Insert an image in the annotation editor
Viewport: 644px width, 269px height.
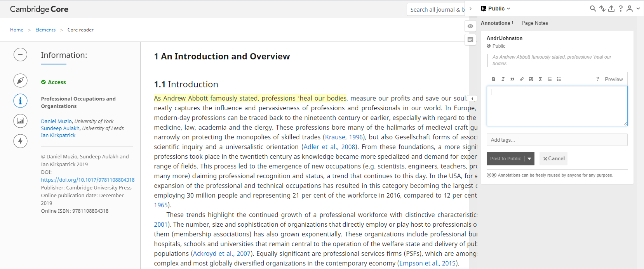pos(531,79)
